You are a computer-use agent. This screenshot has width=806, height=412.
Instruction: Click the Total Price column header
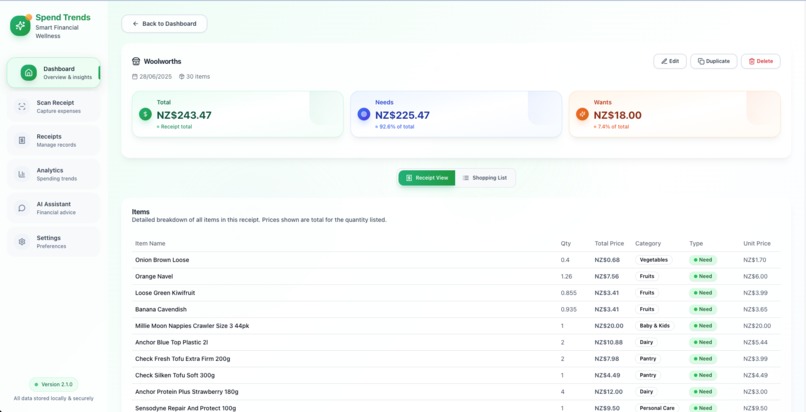[x=609, y=244]
